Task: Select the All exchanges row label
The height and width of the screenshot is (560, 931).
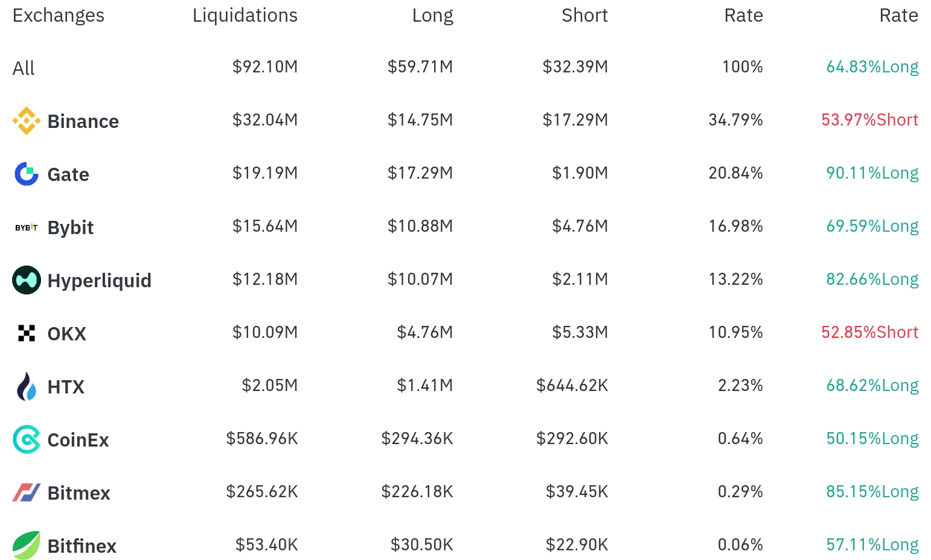Action: point(24,68)
